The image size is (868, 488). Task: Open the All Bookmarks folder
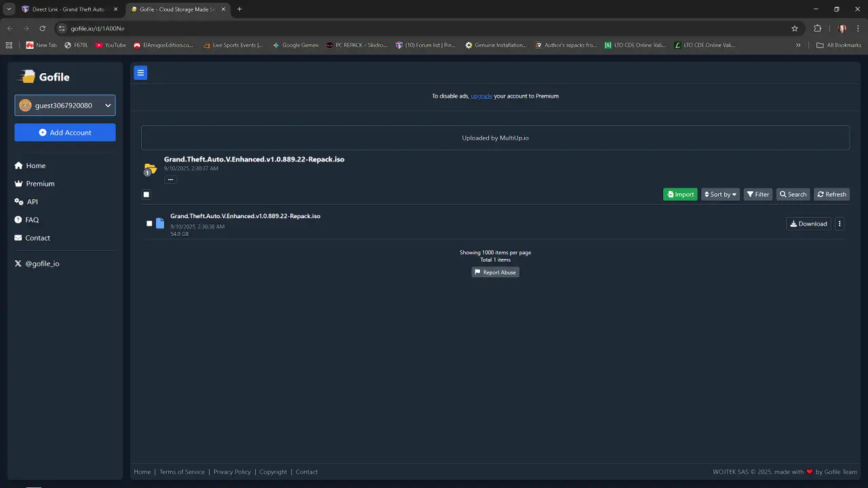pos(839,45)
